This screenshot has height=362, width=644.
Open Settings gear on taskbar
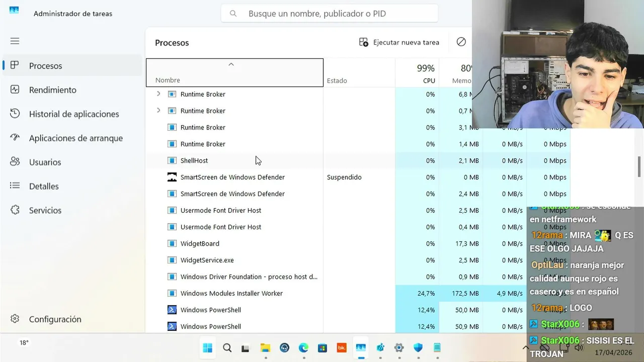click(x=399, y=347)
